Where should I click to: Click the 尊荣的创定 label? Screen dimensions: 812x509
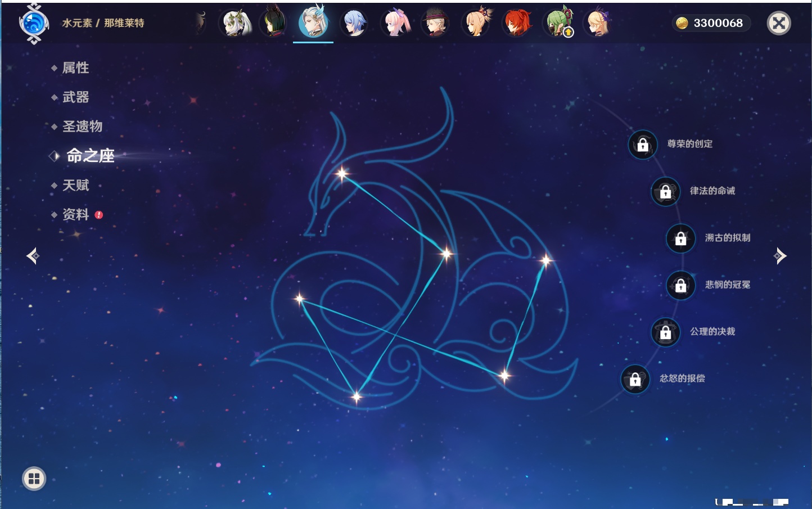pyautogui.click(x=690, y=144)
